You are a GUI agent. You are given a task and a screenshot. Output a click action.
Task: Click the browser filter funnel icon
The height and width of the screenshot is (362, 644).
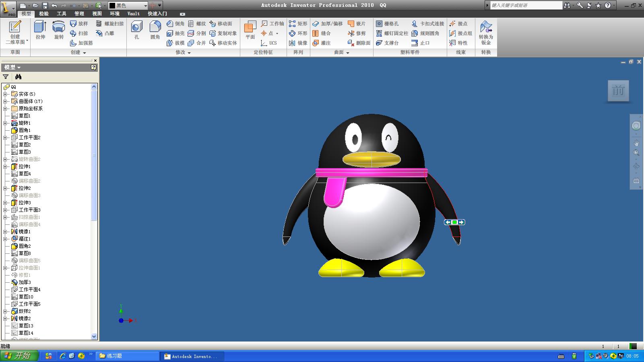[x=6, y=76]
